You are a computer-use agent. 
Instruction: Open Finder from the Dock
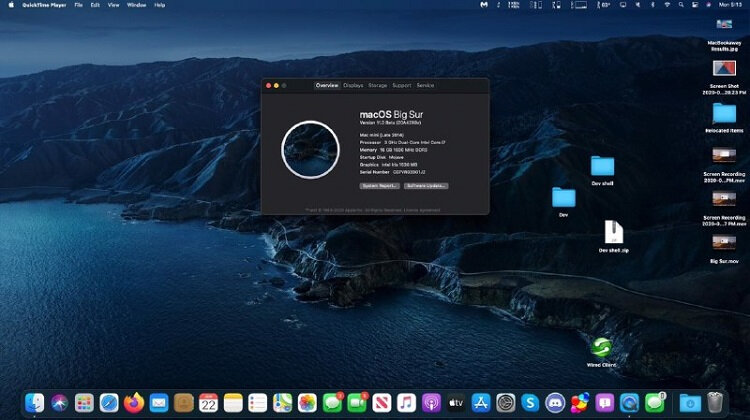[34, 403]
